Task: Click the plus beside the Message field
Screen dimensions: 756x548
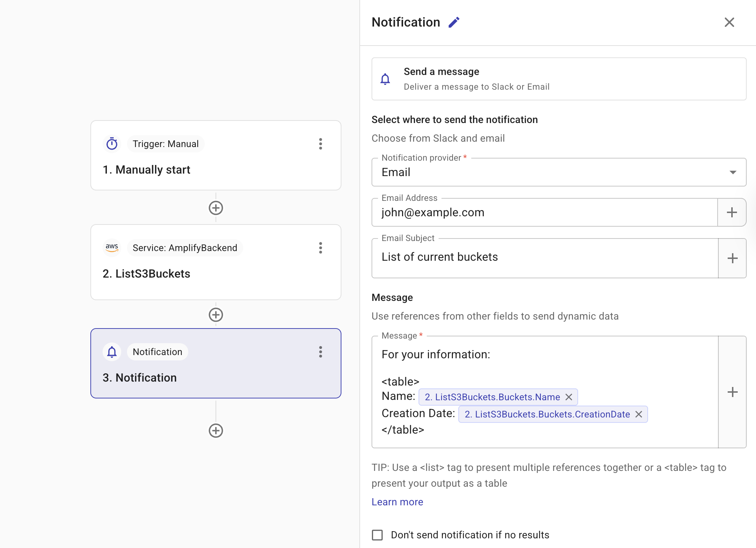Action: (x=732, y=392)
